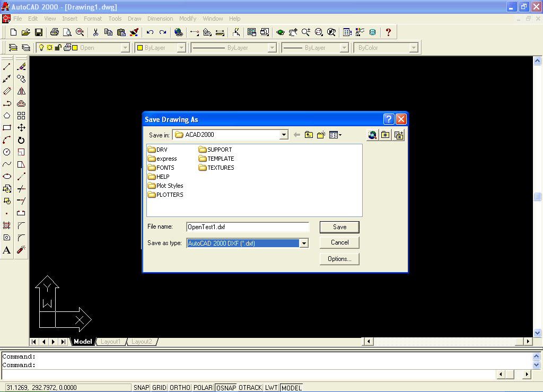Click the Copy to clipboard icon
This screenshot has height=392, width=543.
108,32
